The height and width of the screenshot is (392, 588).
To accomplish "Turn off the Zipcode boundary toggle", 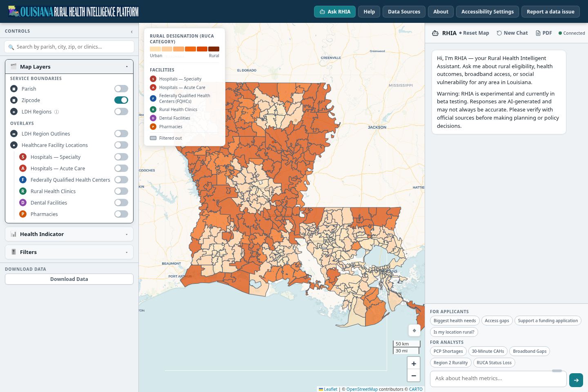I will 121,100.
